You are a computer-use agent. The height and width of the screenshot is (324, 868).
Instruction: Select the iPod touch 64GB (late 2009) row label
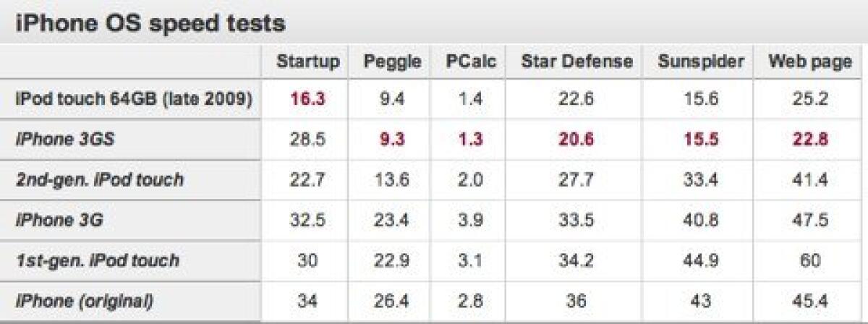click(134, 99)
